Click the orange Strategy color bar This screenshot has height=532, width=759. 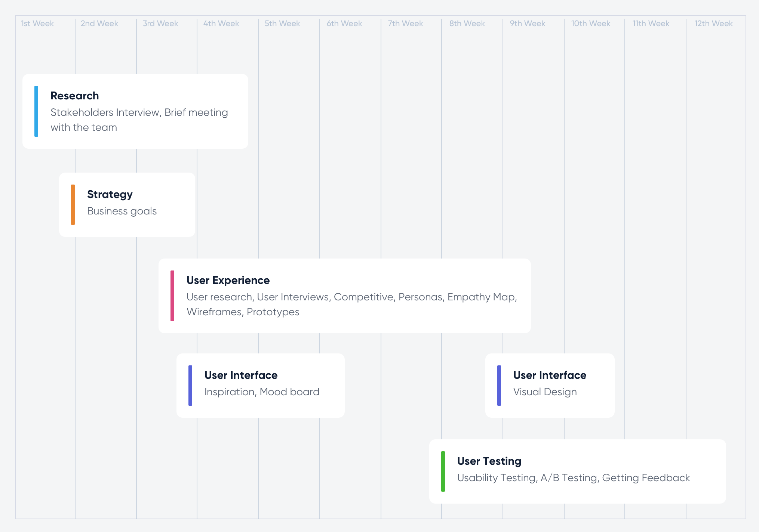(x=73, y=204)
